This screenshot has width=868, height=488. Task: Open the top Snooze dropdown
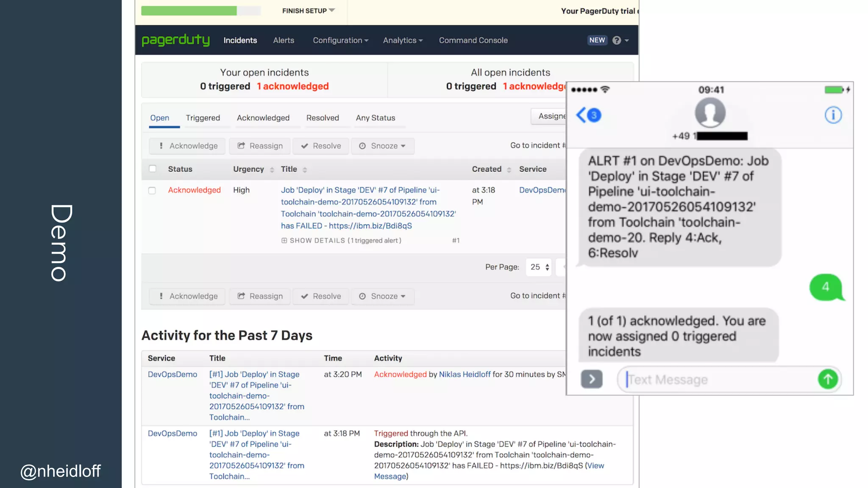(x=382, y=146)
